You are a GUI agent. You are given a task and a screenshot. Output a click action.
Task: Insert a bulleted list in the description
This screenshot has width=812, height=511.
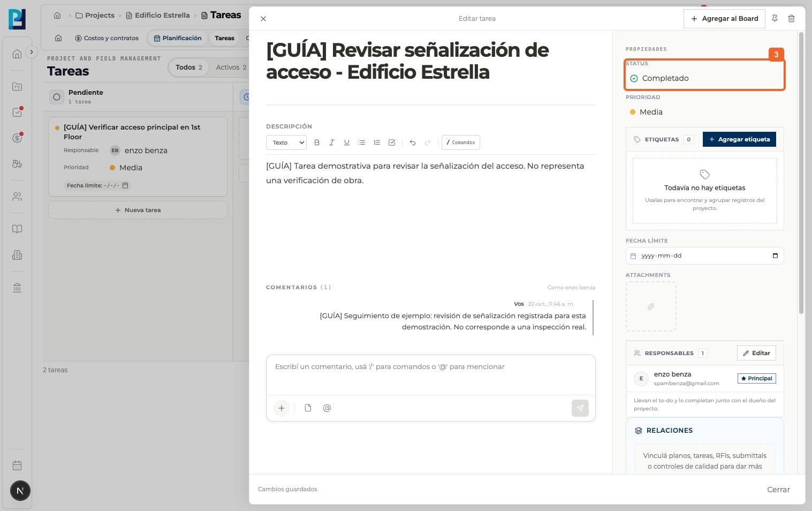pos(362,142)
